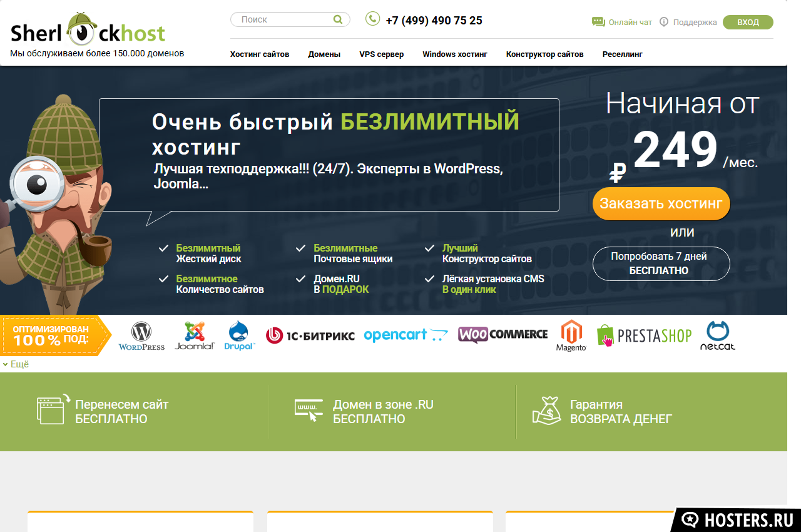
Task: Click the online chat bubble icon
Action: (x=598, y=22)
